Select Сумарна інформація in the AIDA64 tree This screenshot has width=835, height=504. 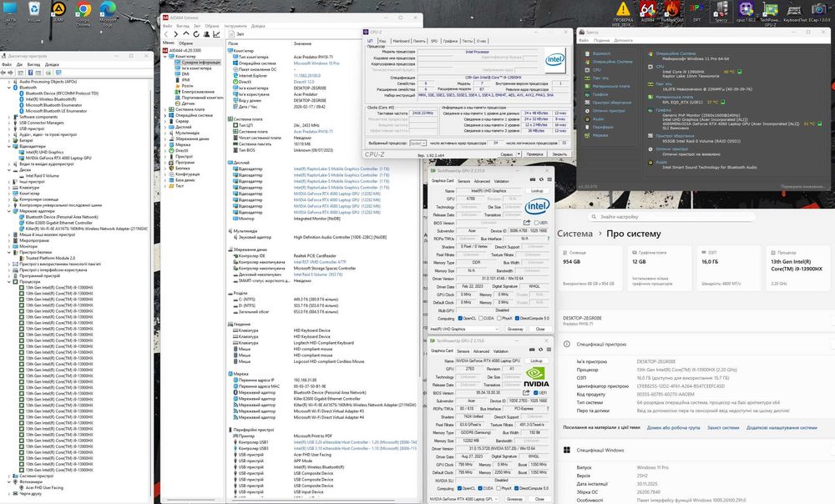[200, 63]
